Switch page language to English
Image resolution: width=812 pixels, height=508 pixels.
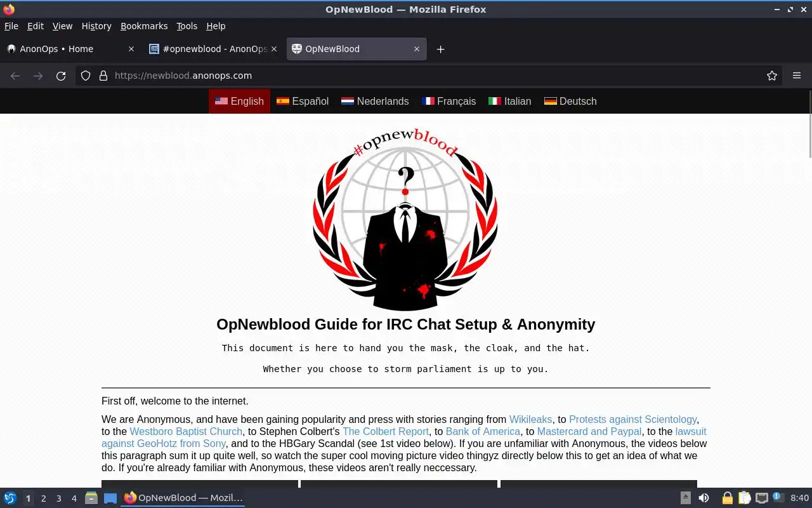[x=239, y=101]
